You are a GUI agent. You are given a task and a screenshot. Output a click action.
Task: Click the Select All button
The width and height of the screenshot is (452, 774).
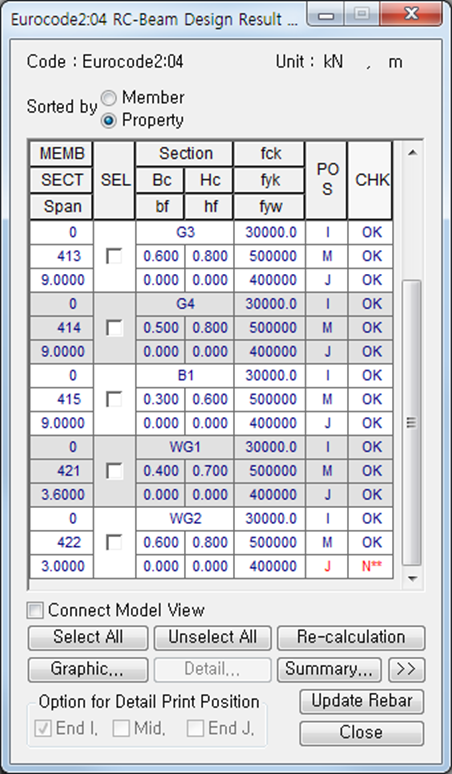point(88,637)
